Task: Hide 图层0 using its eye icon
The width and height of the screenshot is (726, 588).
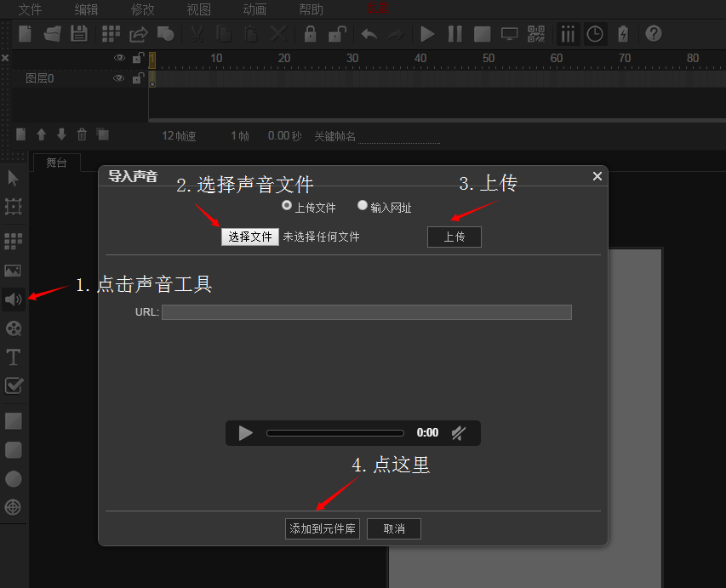Action: tap(120, 77)
